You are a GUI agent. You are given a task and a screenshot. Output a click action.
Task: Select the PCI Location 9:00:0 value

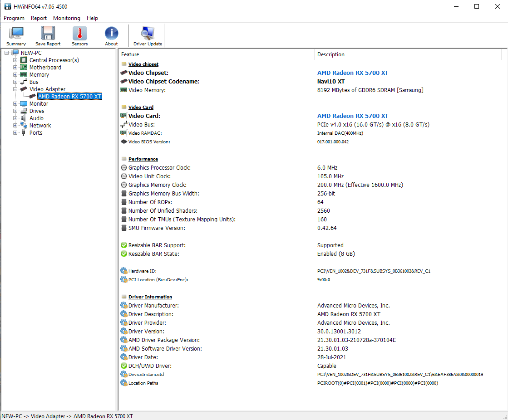coord(324,279)
